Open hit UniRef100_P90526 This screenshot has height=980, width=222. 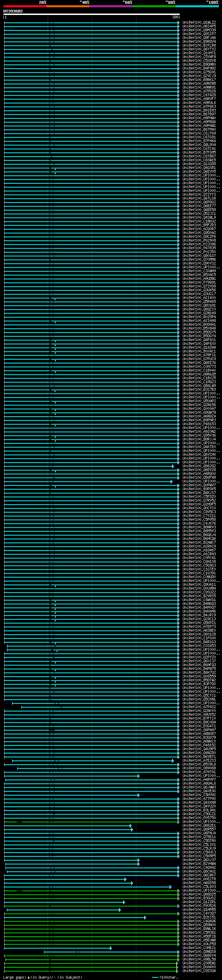coord(199,906)
